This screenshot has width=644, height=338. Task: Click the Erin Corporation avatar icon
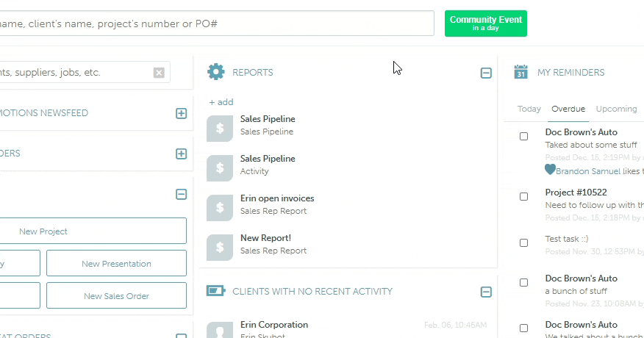pos(220,330)
